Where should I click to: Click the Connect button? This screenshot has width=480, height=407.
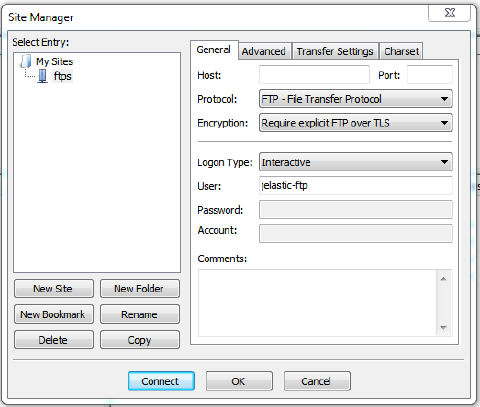[x=161, y=381]
